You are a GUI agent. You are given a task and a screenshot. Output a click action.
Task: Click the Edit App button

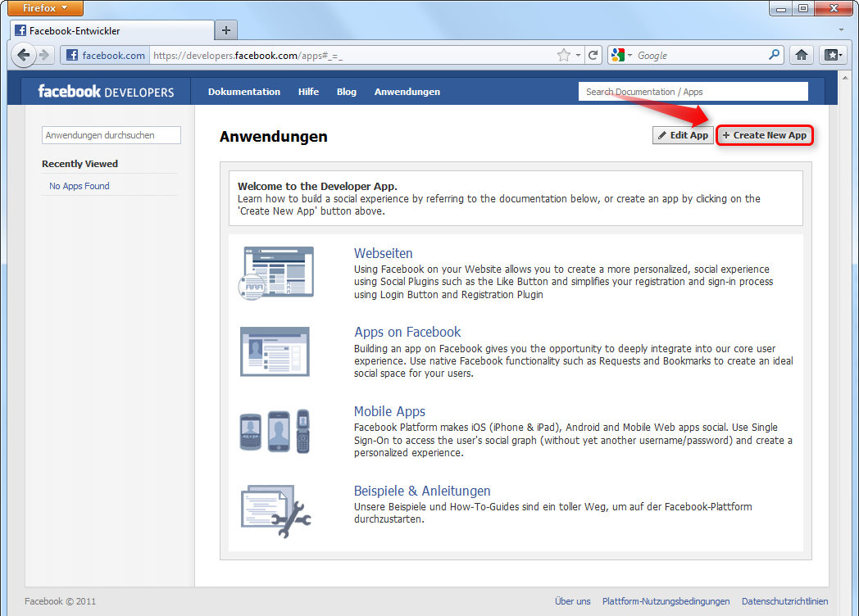(683, 135)
